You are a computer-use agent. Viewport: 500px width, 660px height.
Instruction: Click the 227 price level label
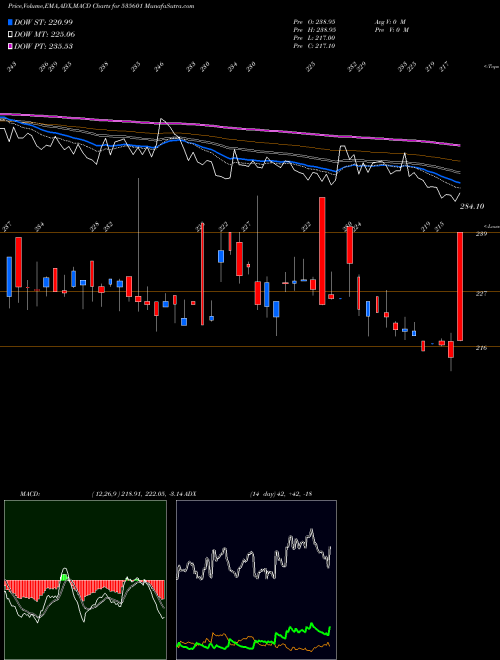pos(481,293)
